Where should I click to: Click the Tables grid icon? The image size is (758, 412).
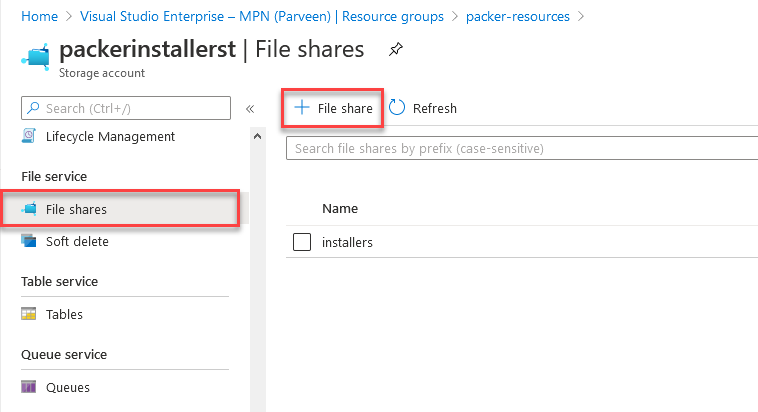coord(29,314)
